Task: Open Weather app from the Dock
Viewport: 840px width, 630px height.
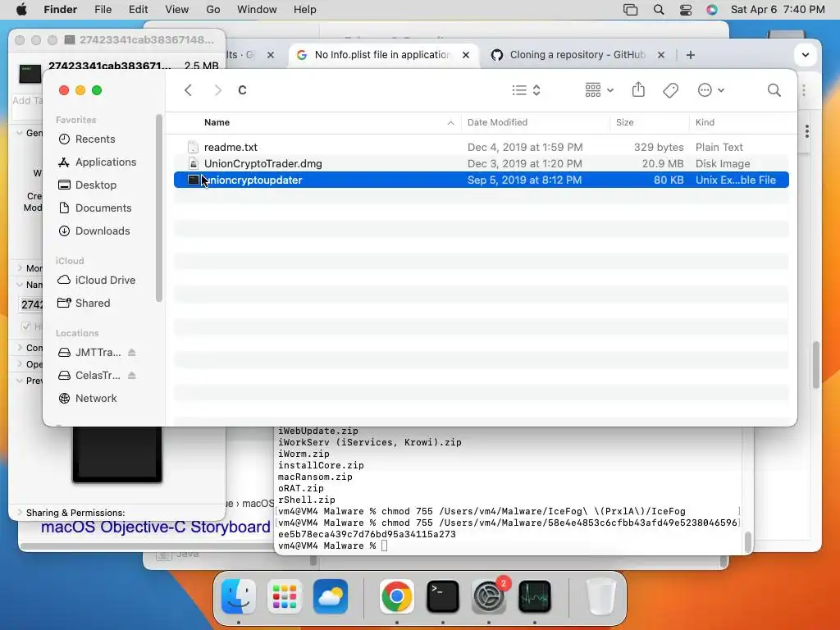Action: [331, 596]
